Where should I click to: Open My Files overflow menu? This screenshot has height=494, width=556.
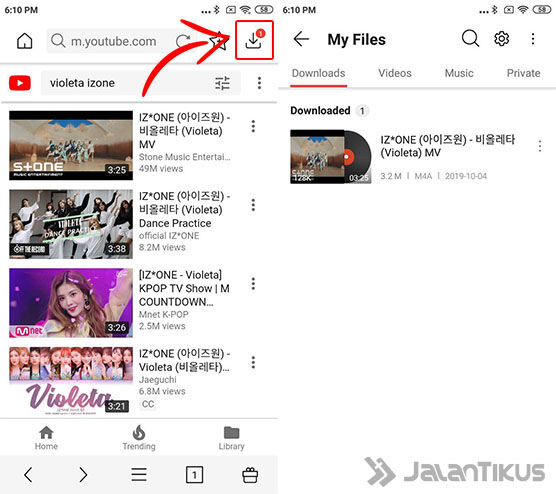(533, 39)
